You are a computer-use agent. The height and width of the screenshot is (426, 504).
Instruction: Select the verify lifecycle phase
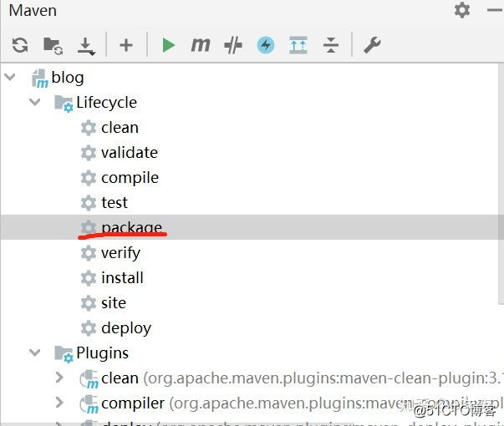pos(121,253)
